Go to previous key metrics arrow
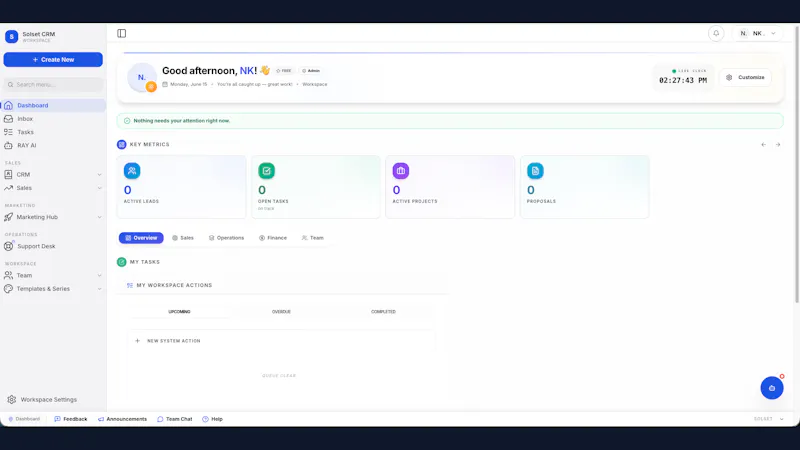 (x=764, y=145)
